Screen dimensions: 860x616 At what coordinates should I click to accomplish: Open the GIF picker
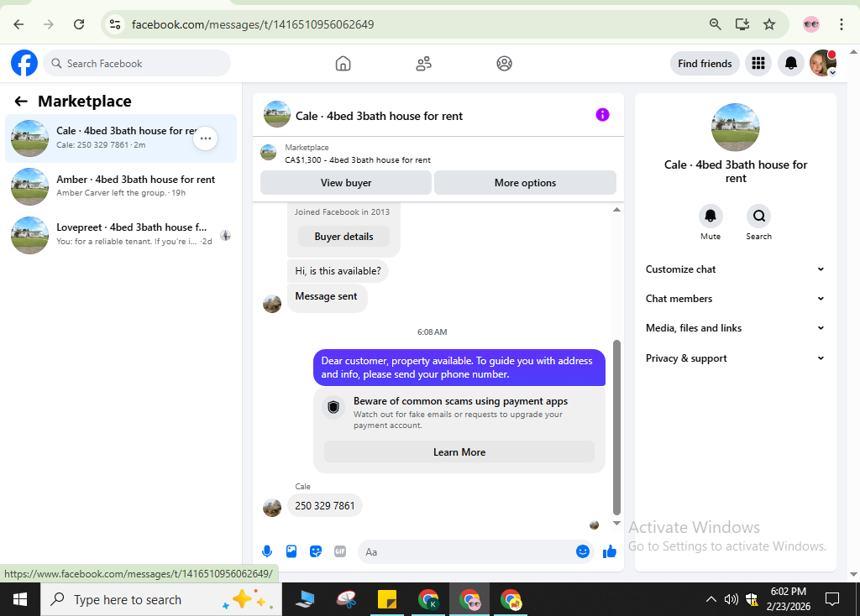(340, 551)
